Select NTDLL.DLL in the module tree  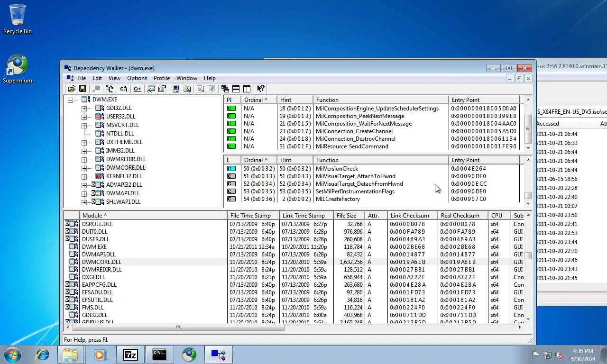coord(120,134)
